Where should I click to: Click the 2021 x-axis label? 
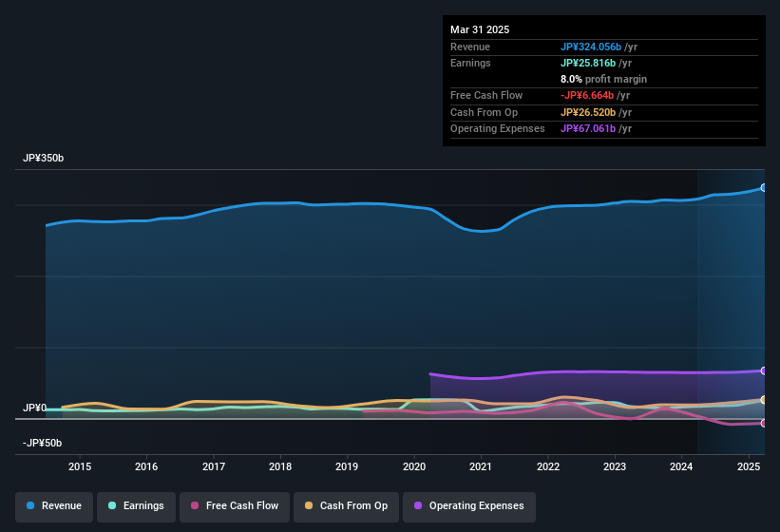point(481,466)
